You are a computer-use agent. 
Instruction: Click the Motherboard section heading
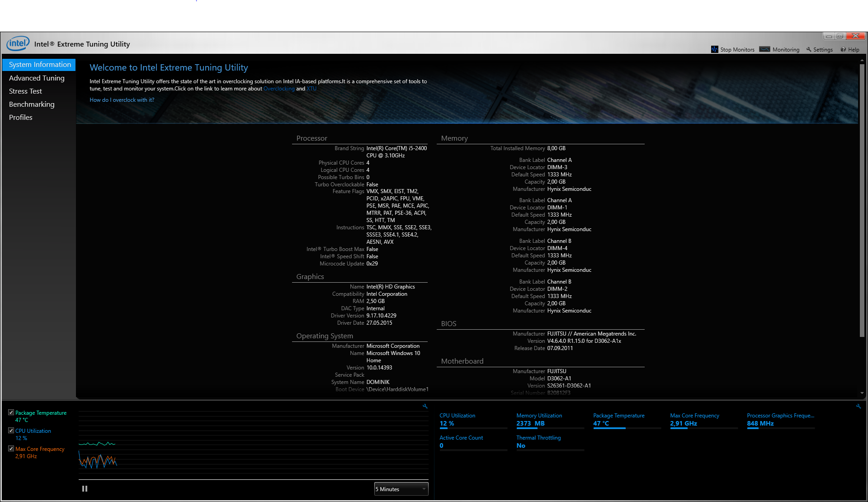[x=462, y=361]
